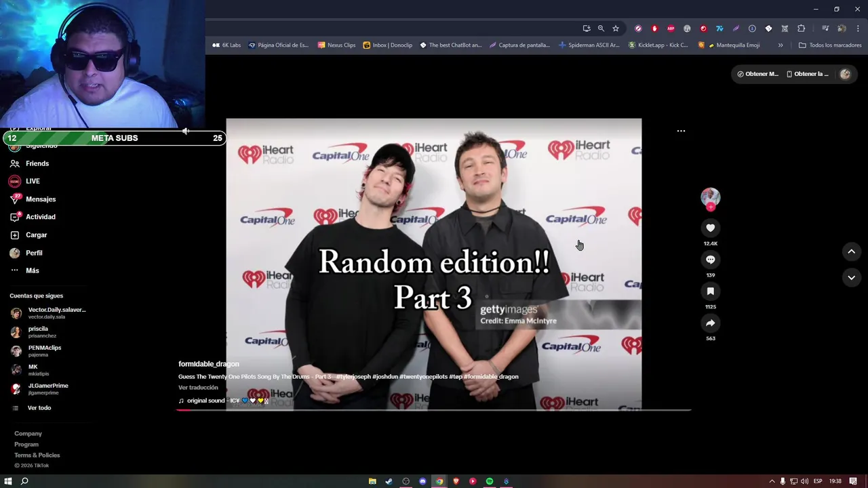Open the Vector.Daily.salaver... followed account
Viewport: 868px width, 488px height.
click(48, 313)
